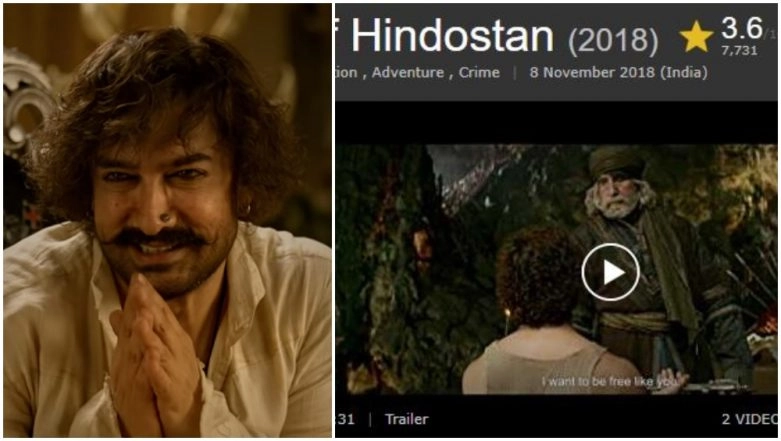Play the trailer using the circular play button
This screenshot has width=781, height=441.
pos(610,272)
